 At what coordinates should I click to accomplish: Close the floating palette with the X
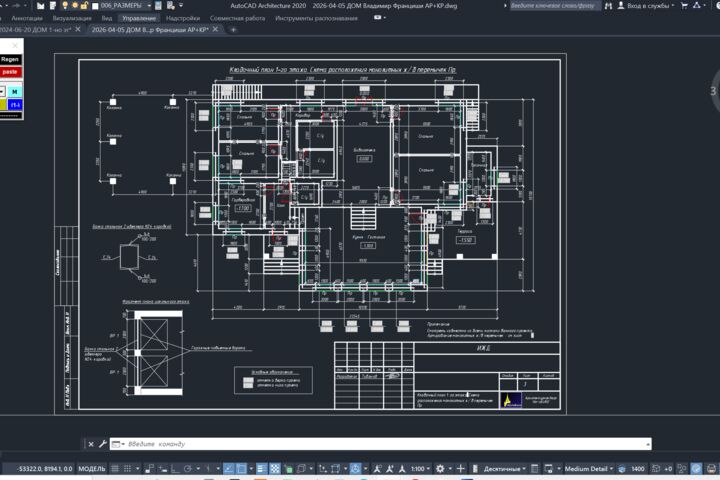15,45
